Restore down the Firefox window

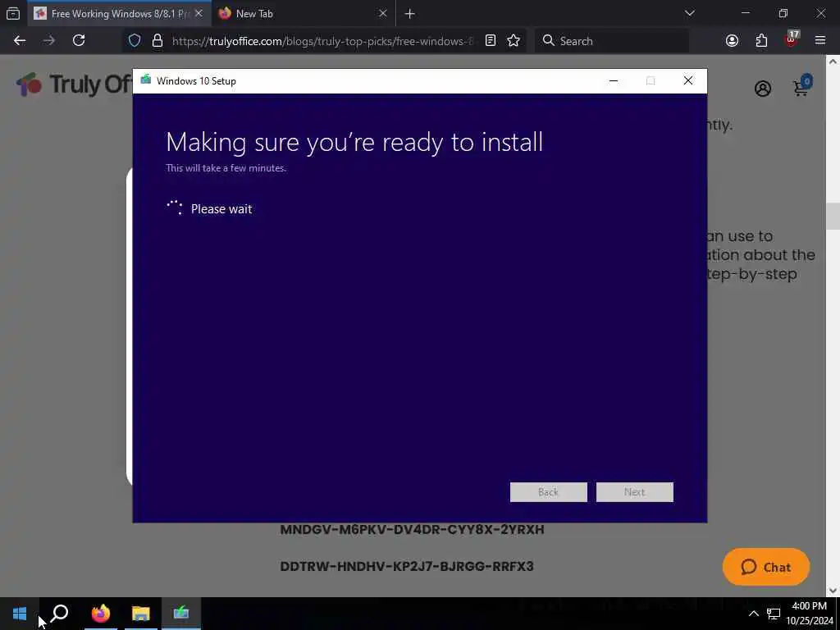[783, 13]
